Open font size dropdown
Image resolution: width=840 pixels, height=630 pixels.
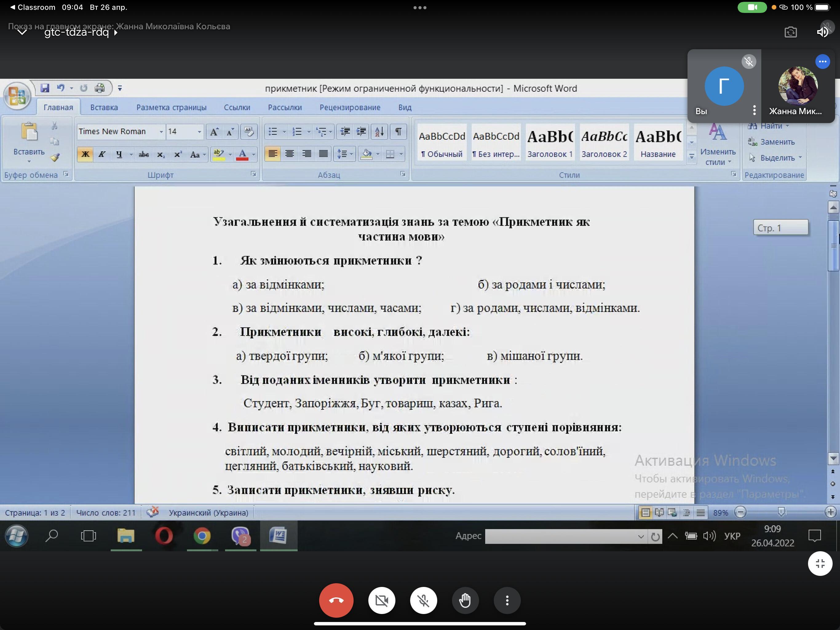(x=199, y=132)
